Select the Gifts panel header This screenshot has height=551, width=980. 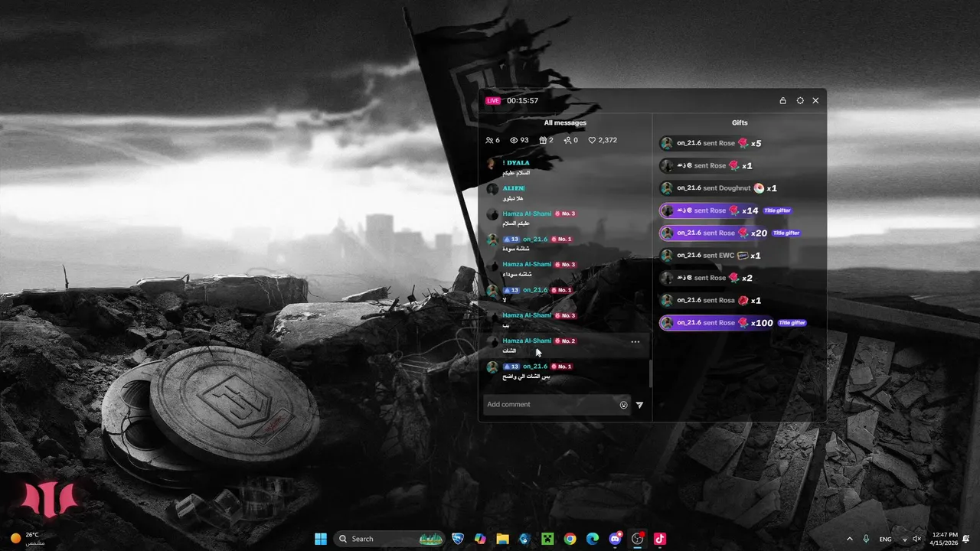(740, 122)
